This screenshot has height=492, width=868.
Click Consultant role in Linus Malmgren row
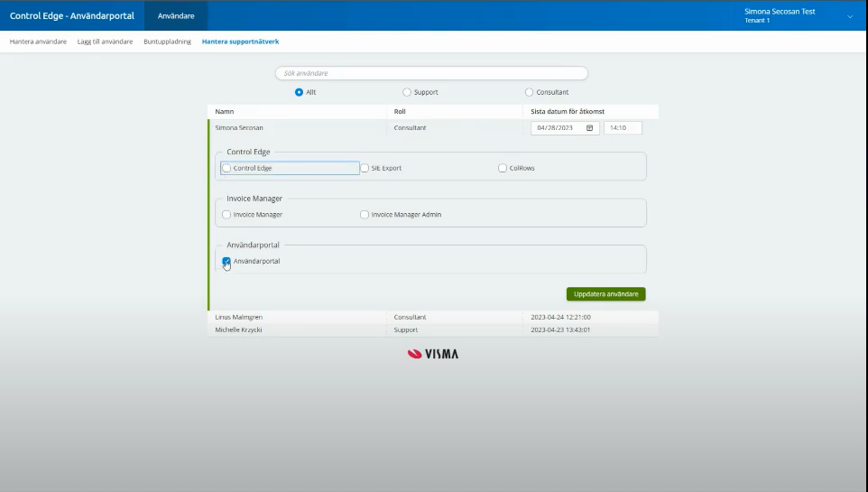pyautogui.click(x=411, y=318)
